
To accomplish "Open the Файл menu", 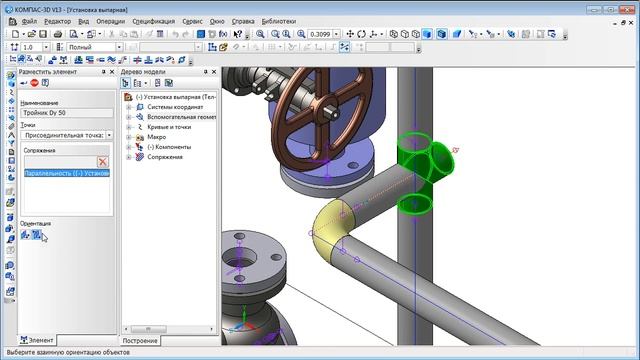I will [29, 21].
